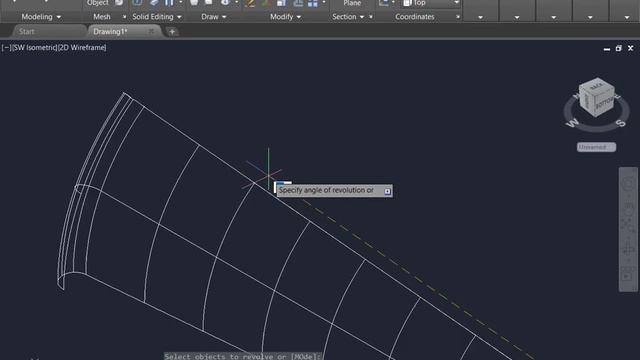This screenshot has height=360, width=640.
Task: Open the Coordinates panel dialog launcher arrow
Action: (x=458, y=17)
